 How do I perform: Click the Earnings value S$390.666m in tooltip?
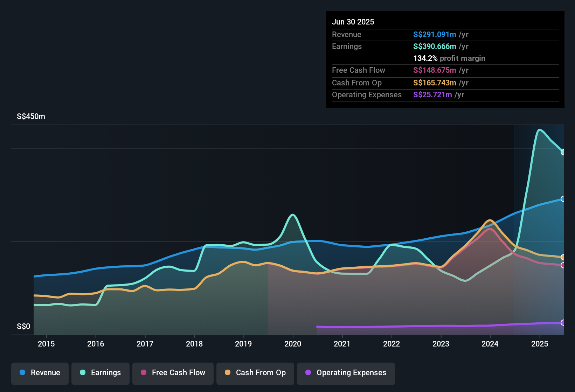point(435,46)
